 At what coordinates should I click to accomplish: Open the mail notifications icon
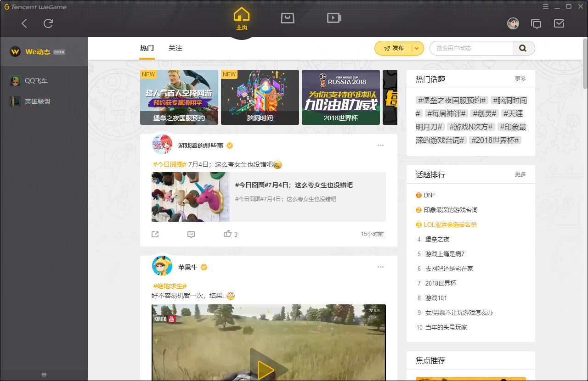point(559,23)
